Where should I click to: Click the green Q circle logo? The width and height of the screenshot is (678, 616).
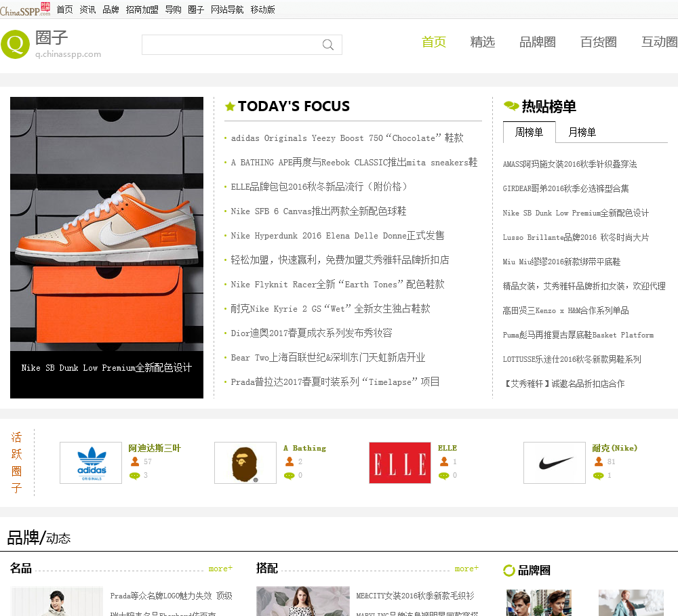pyautogui.click(x=15, y=44)
